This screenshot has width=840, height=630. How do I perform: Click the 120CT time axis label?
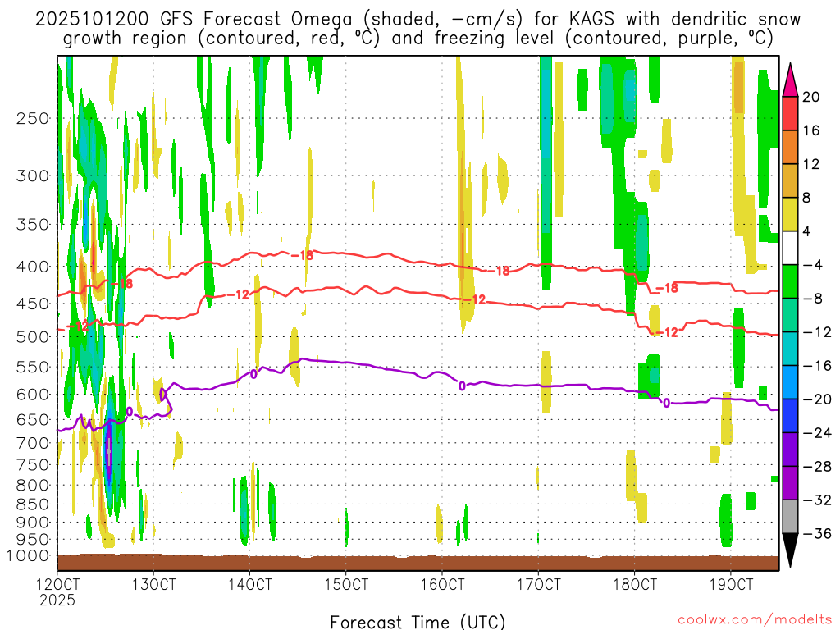(57, 584)
